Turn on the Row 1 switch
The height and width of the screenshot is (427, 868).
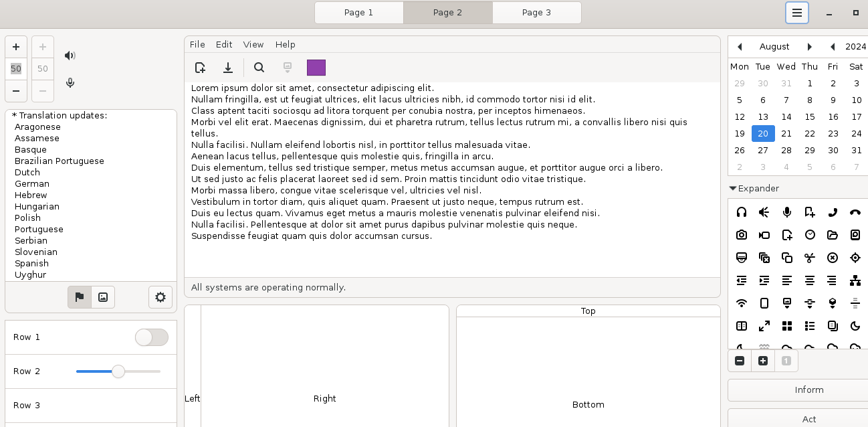(151, 337)
